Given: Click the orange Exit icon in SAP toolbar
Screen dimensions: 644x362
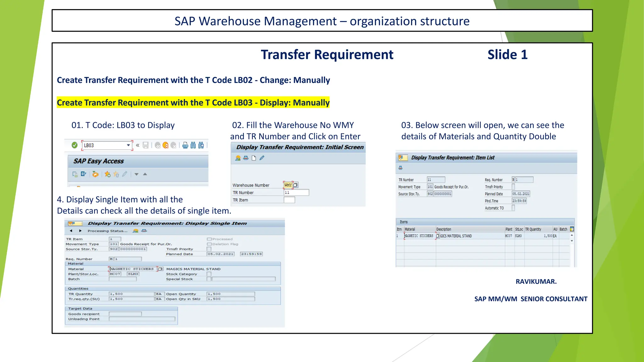Looking at the screenshot, I should (165, 145).
